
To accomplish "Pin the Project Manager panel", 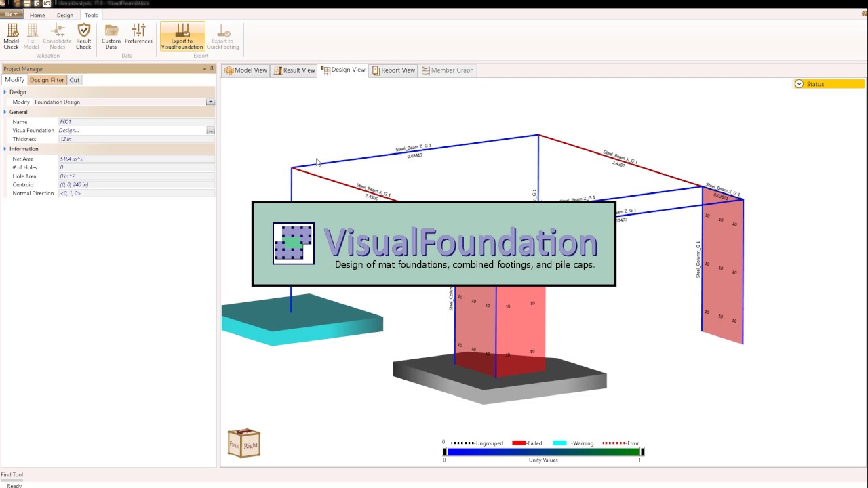I will [212, 68].
